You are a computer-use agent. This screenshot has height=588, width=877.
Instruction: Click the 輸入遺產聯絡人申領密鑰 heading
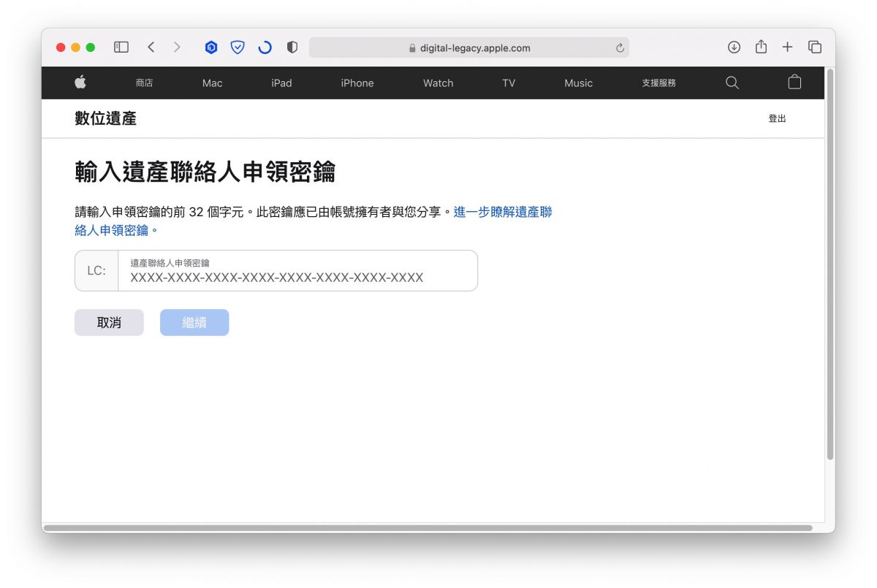click(205, 172)
